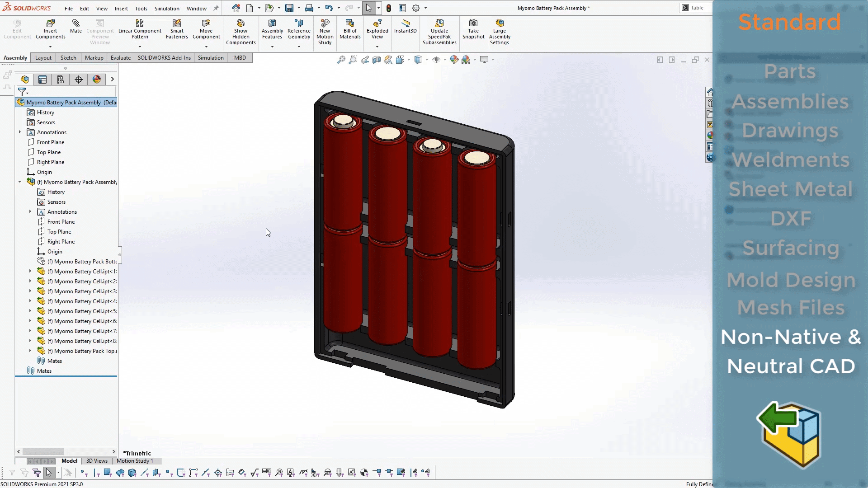Open Bill of Materials tool
Screen dimensions: 868x488
350,30
